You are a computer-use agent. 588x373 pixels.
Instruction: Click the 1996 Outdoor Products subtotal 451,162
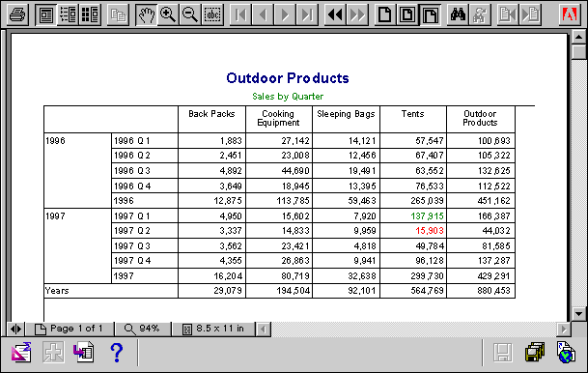click(494, 201)
